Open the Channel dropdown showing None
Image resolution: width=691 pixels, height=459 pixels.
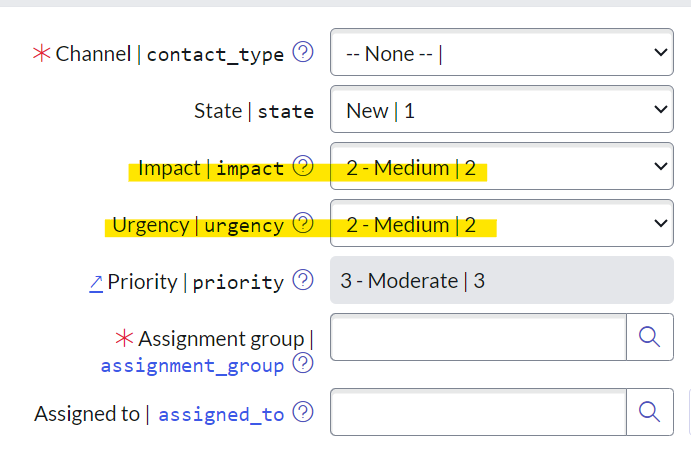501,53
